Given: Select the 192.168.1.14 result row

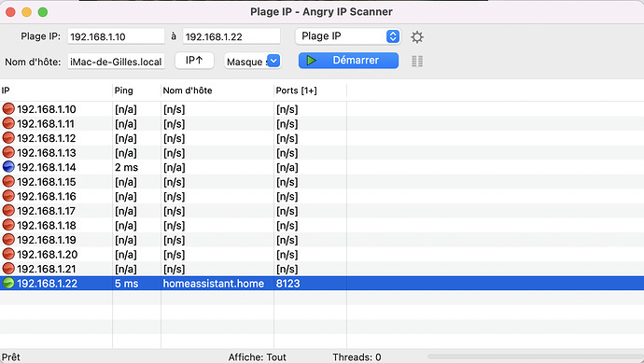Looking at the screenshot, I should coord(322,167).
